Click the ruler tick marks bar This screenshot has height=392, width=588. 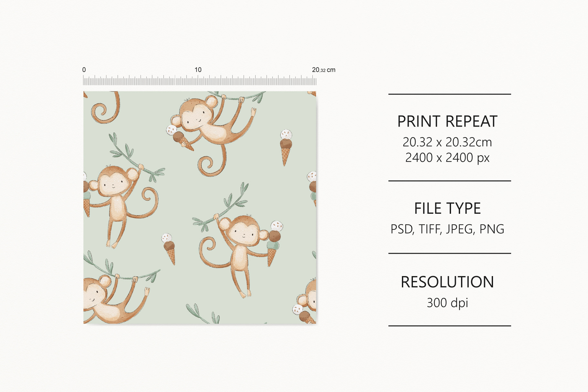pyautogui.click(x=200, y=80)
